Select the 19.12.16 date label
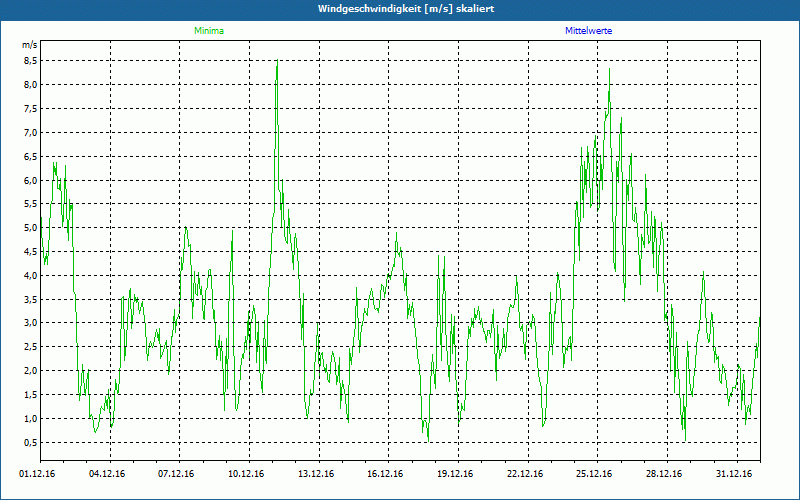Viewport: 800px width, 500px height. (x=455, y=474)
